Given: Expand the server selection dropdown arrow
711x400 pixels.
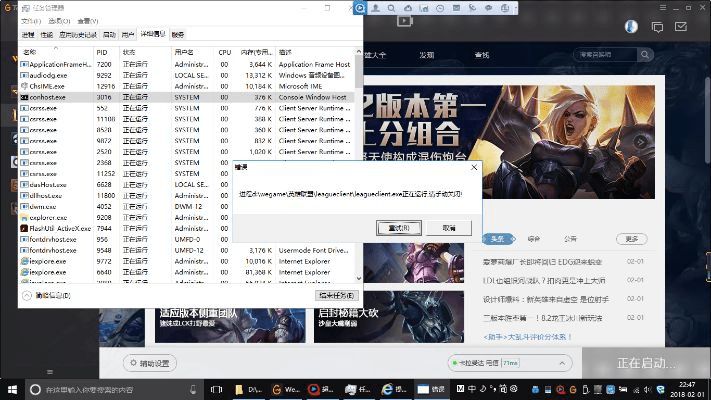Looking at the screenshot, I should coord(562,363).
